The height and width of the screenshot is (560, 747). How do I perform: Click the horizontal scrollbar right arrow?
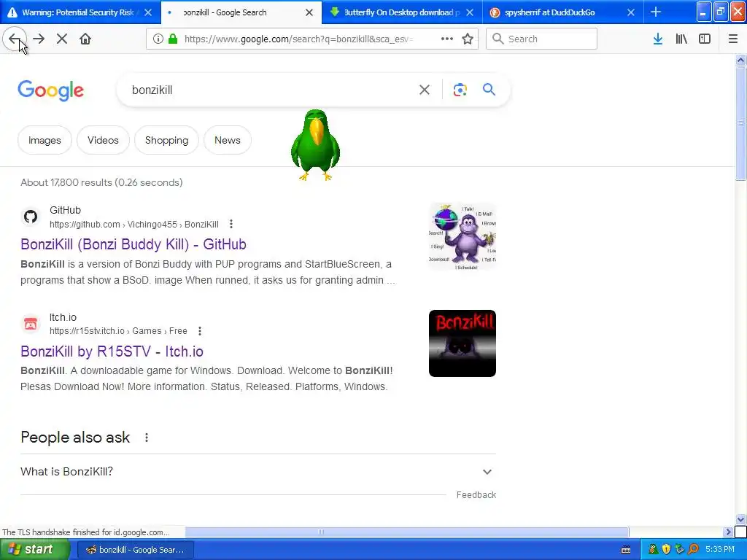729,532
